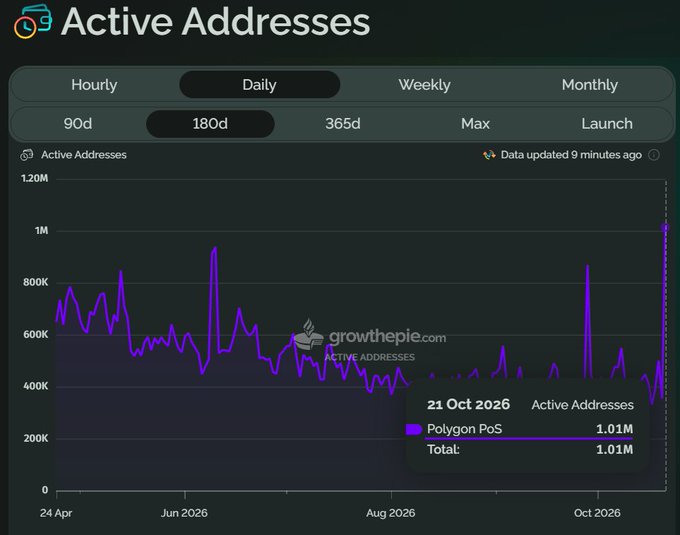Click the 'Jun 2026' x-axis label
This screenshot has width=680, height=535.
click(184, 513)
